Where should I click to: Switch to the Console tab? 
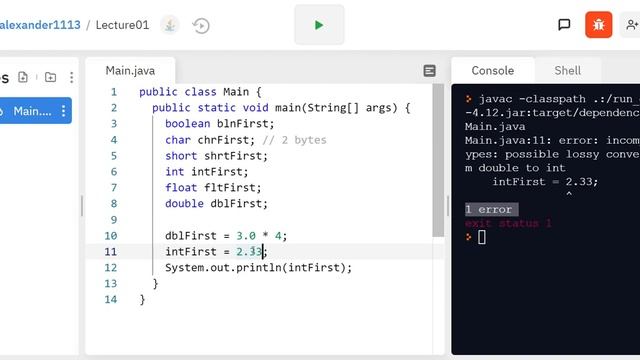pos(493,71)
